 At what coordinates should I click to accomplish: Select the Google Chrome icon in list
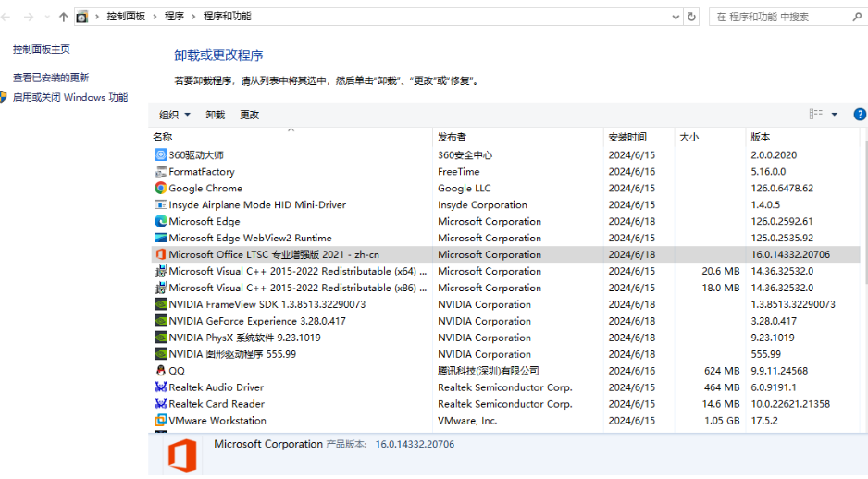160,188
